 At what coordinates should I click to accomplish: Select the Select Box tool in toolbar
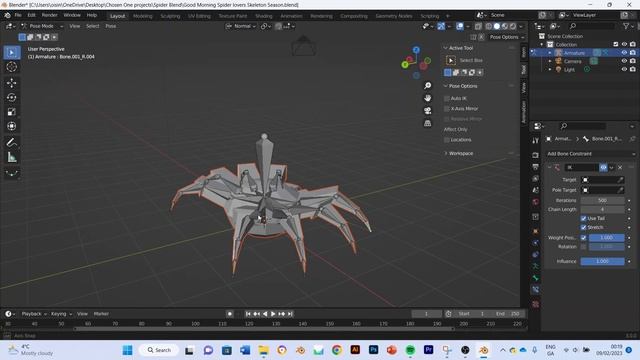[x=12, y=52]
